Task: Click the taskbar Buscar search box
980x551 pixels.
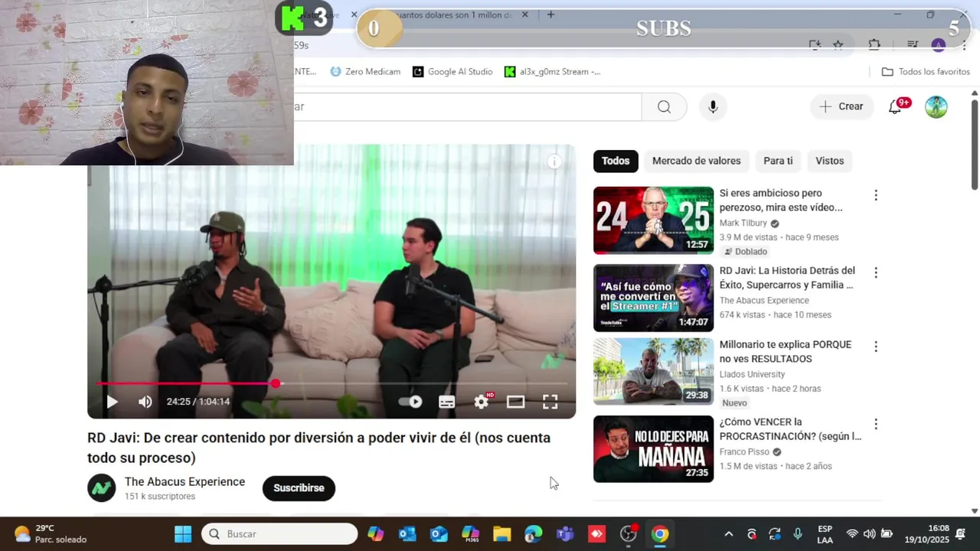Action: [279, 534]
